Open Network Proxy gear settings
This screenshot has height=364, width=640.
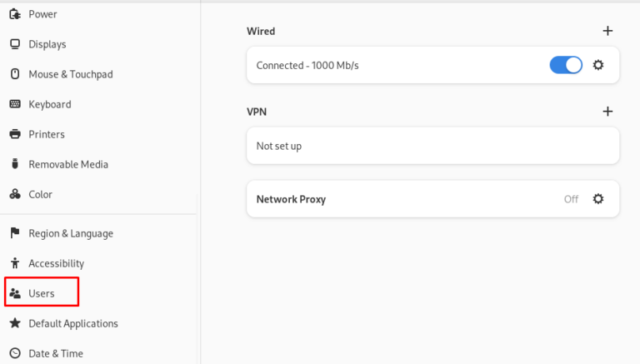(597, 199)
